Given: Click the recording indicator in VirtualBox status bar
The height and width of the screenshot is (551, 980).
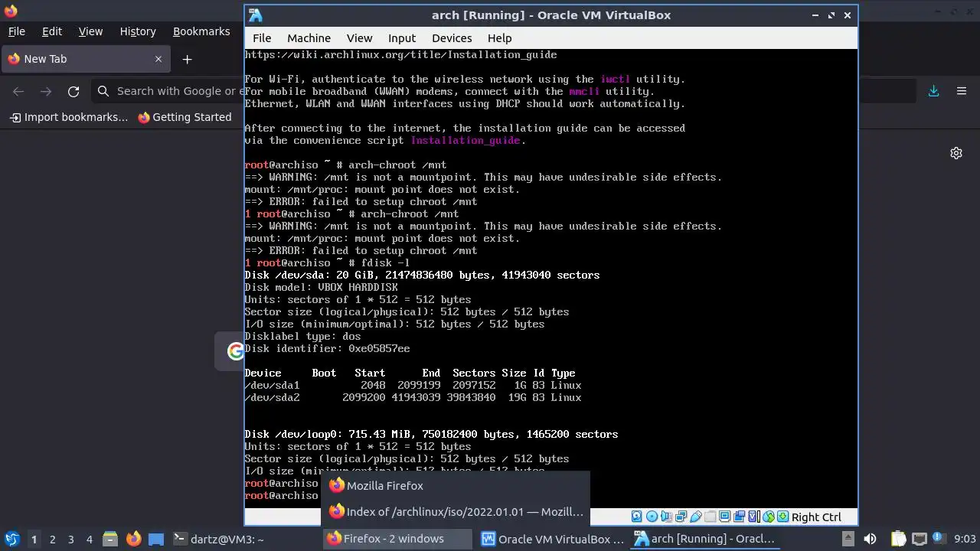Looking at the screenshot, I should pos(739,517).
